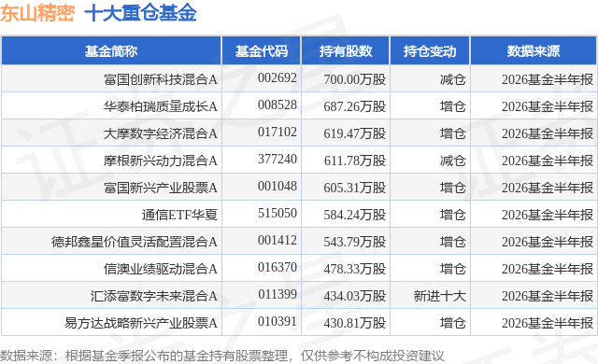Select fund name 德邦鑫星价值灵活配置混合A

pyautogui.click(x=135, y=242)
